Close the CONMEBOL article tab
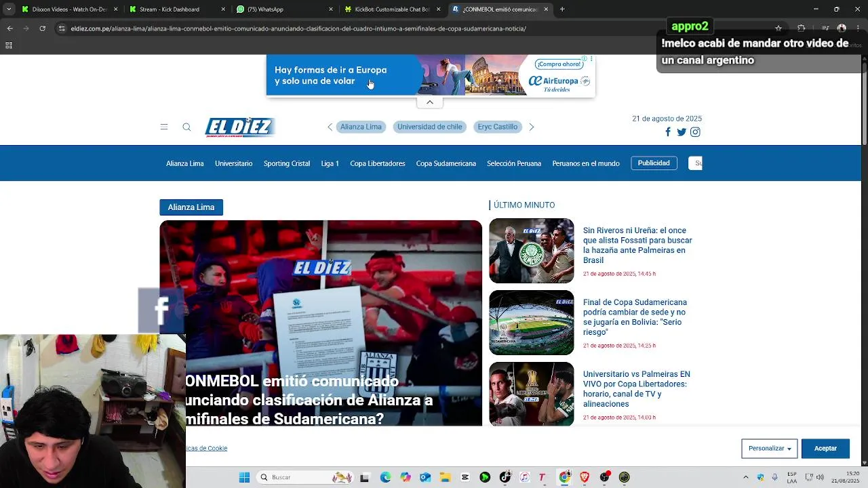The width and height of the screenshot is (868, 488). point(546,9)
